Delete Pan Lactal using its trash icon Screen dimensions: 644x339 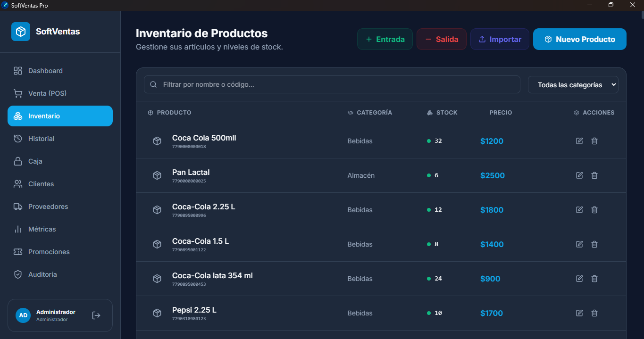click(x=594, y=175)
